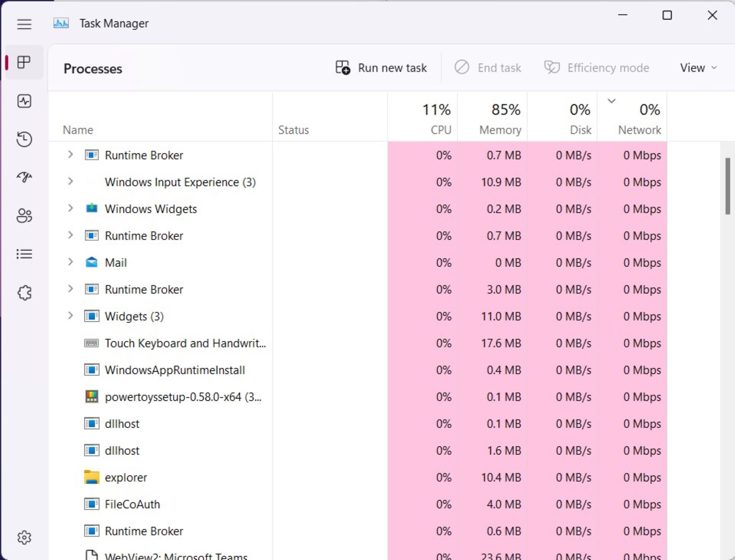Select the powertoyssetup-0.58.0-x64 process name
Viewport: 735px width, 560px height.
pyautogui.click(x=183, y=397)
